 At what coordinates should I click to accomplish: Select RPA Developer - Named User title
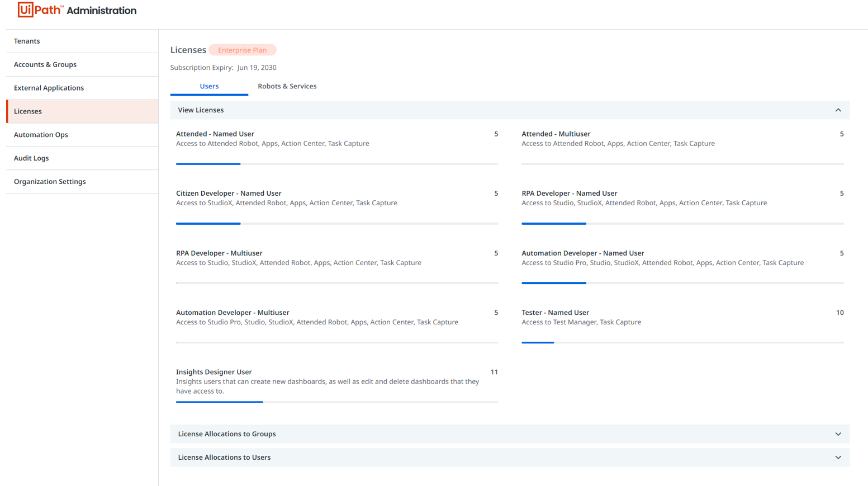pos(570,194)
